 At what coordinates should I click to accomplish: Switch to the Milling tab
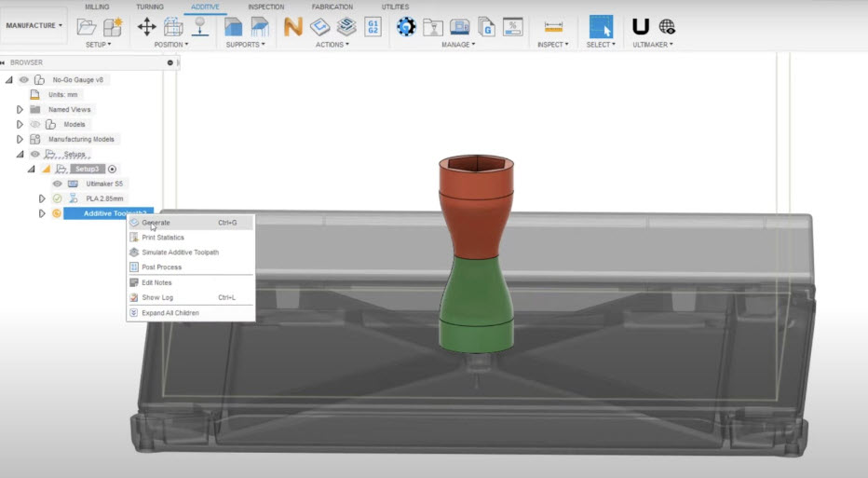click(x=97, y=7)
